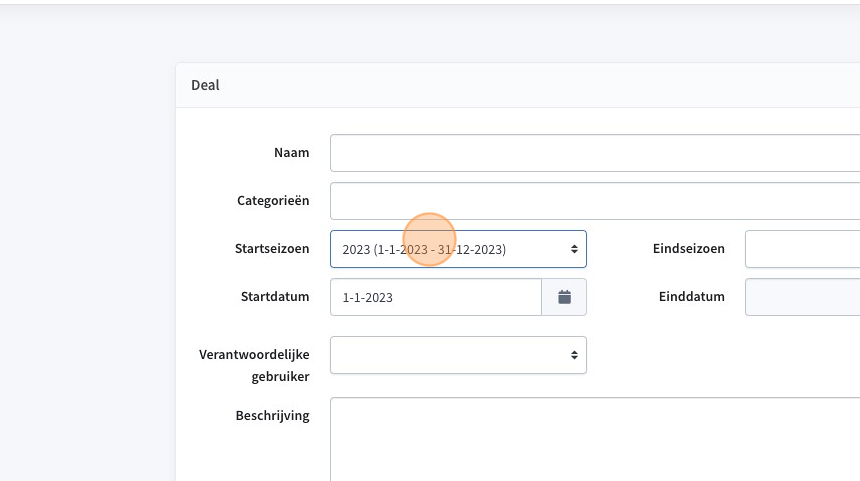Image resolution: width=860 pixels, height=481 pixels.
Task: Click the Startseizoen label
Action: click(272, 248)
